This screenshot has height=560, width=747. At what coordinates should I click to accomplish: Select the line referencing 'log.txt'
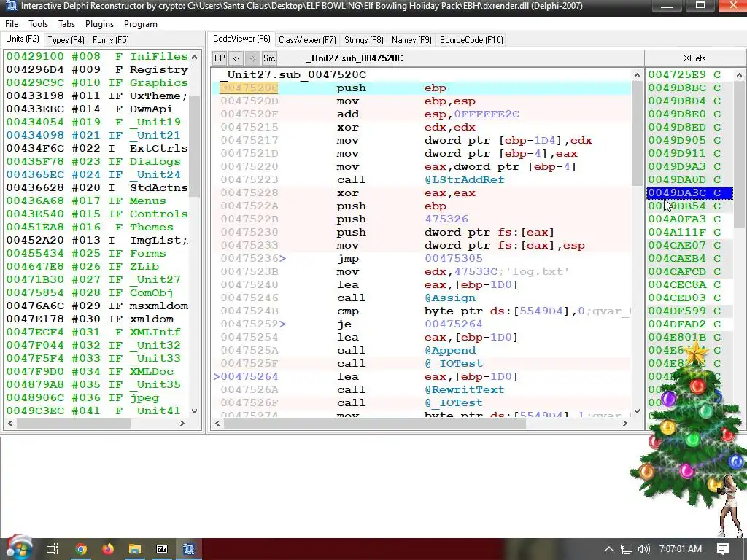coord(422,271)
